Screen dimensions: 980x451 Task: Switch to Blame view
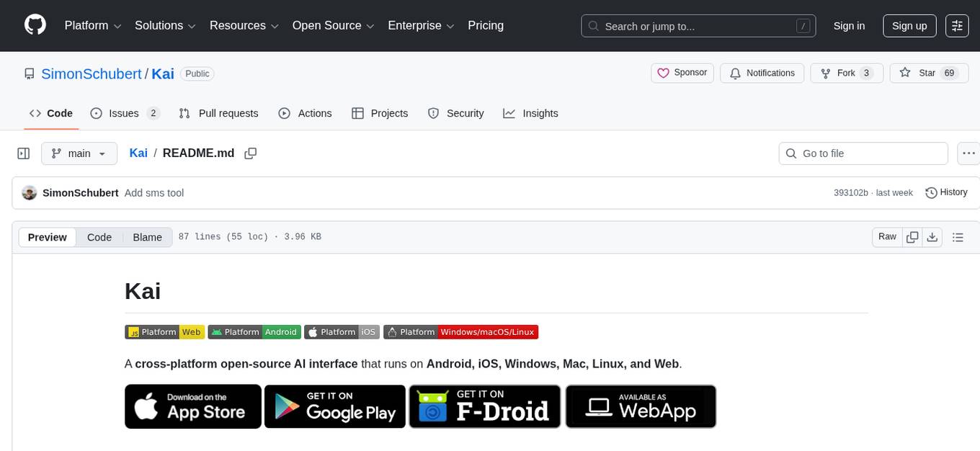(x=147, y=237)
